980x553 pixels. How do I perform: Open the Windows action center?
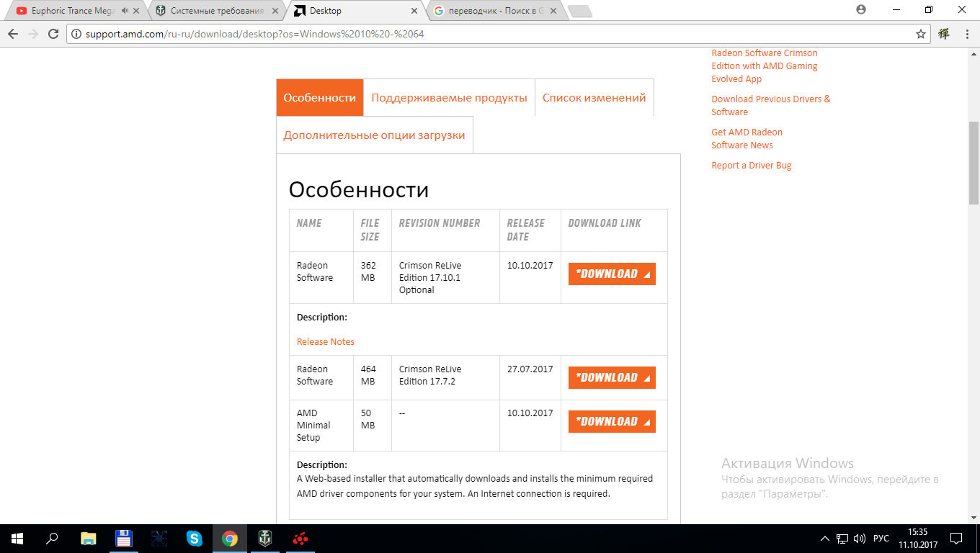point(956,538)
